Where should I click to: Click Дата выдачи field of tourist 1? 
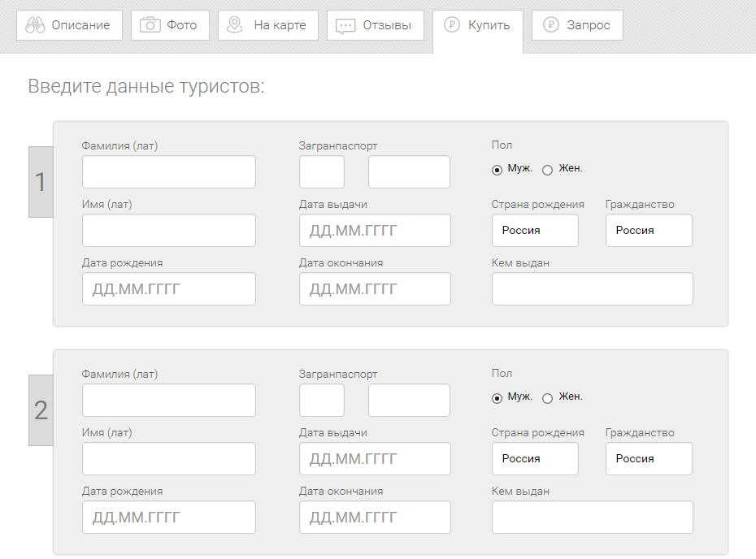click(375, 231)
